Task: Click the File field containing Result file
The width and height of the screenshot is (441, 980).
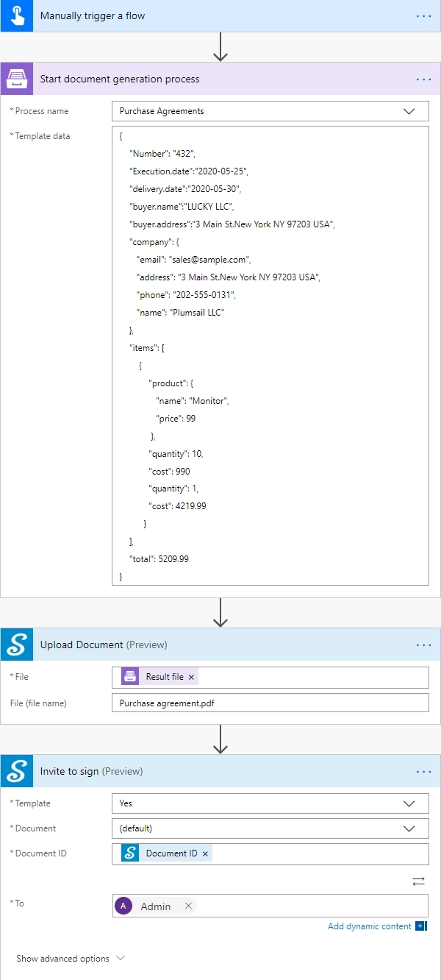Action: click(270, 677)
